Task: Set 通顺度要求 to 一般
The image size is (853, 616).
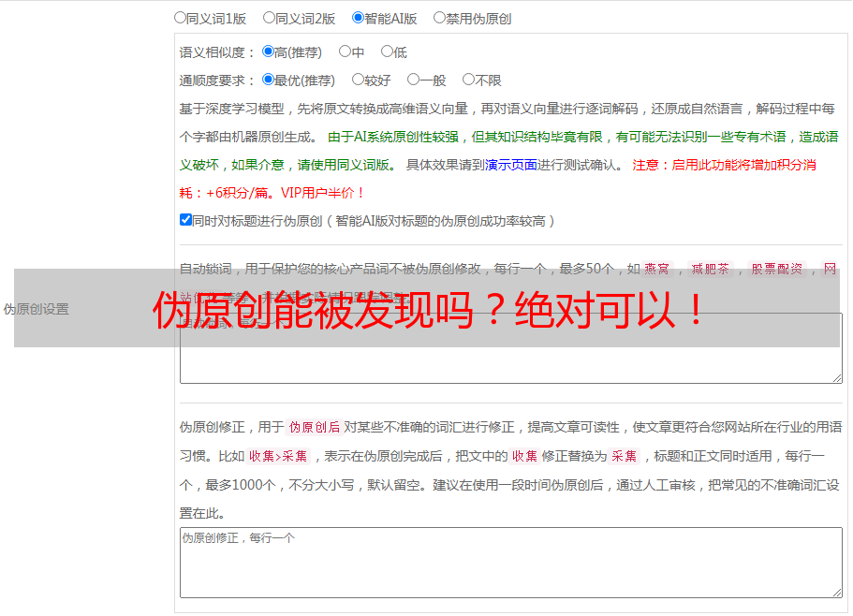Action: tap(414, 80)
